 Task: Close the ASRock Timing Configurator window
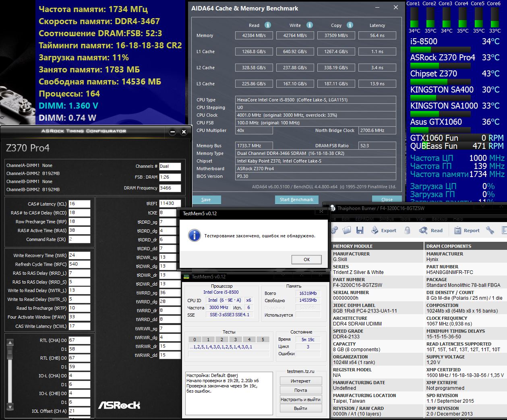tap(184, 132)
